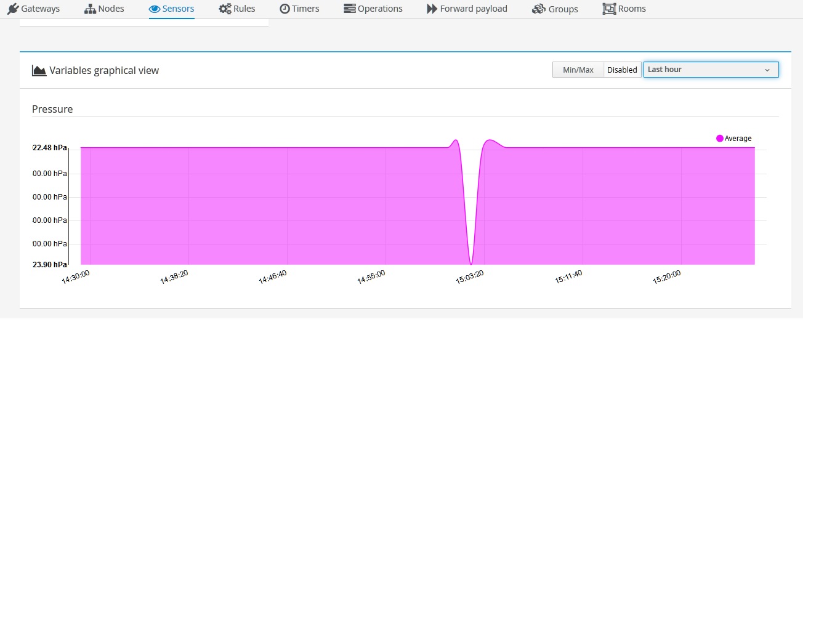Toggle the Min/Max chart option

(578, 70)
